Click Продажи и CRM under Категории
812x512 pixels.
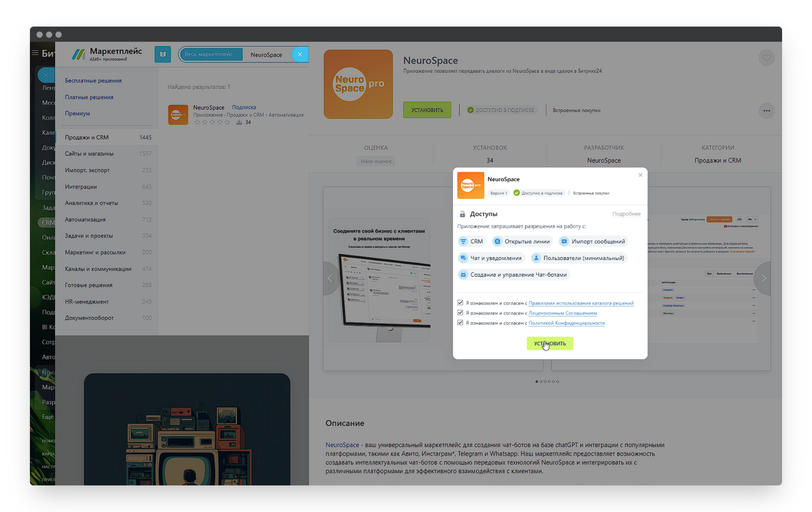tap(718, 160)
